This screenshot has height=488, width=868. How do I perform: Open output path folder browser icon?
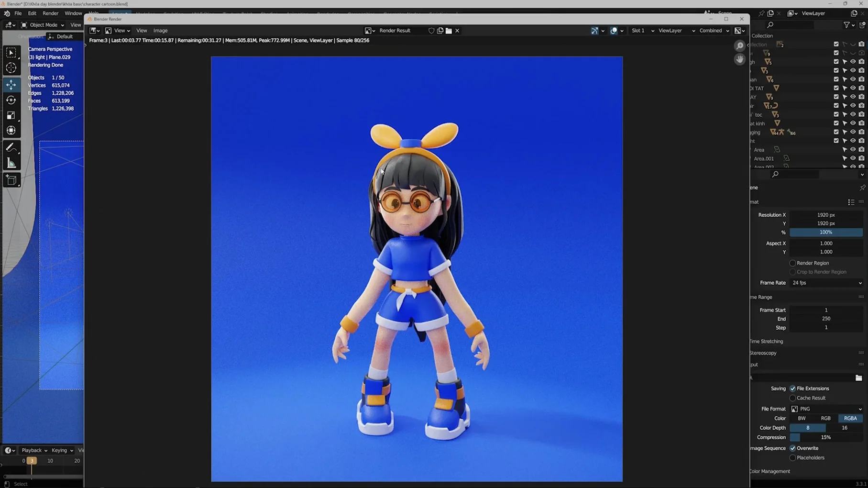tap(858, 378)
